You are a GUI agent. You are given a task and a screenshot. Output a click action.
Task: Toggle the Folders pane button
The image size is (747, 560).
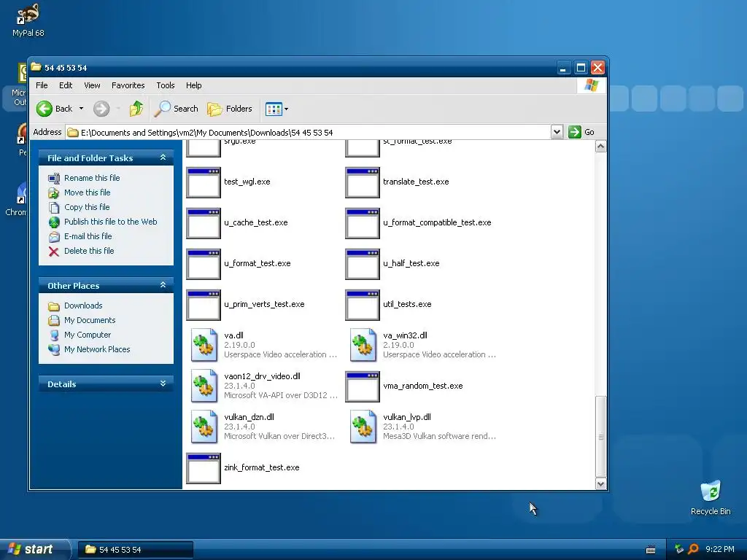(230, 109)
